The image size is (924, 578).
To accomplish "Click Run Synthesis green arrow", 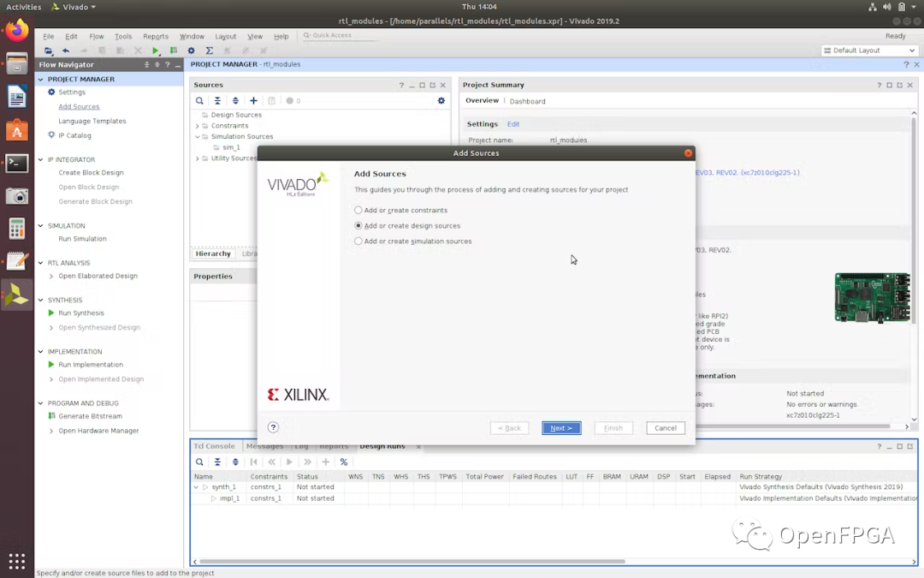I will point(51,313).
